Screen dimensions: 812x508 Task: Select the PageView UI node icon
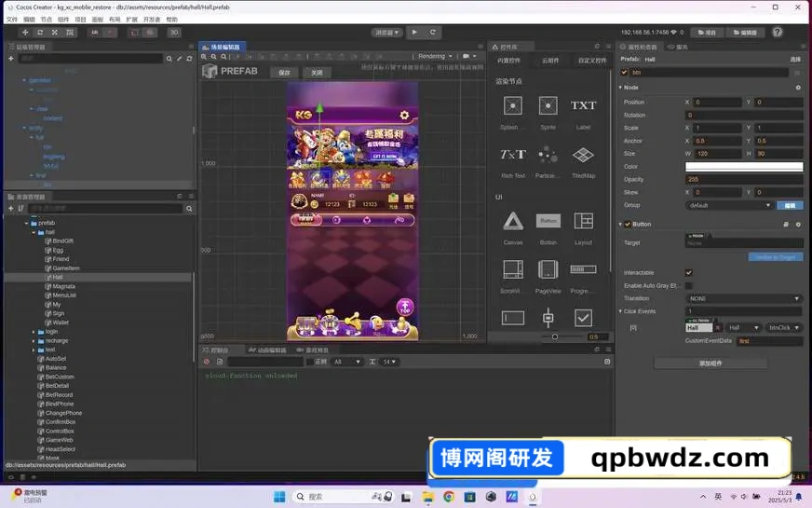[548, 269]
